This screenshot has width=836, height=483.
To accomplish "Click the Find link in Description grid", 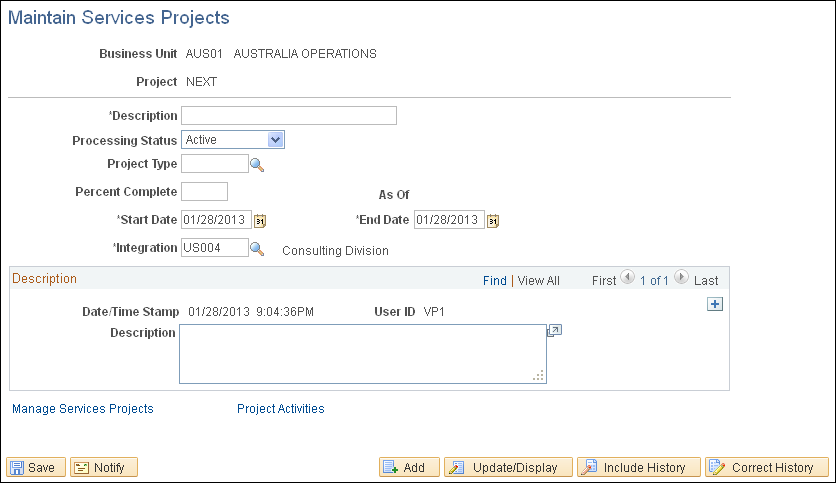I will pos(494,281).
